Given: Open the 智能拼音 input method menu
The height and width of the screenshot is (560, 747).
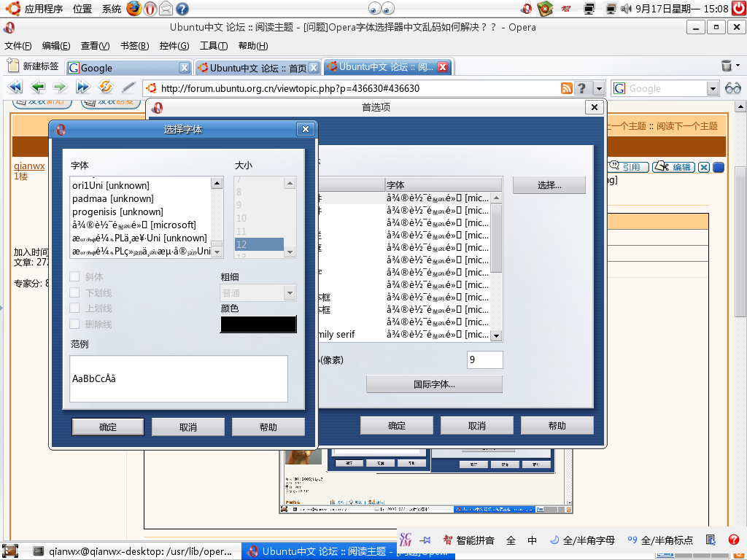Looking at the screenshot, I should (469, 540).
